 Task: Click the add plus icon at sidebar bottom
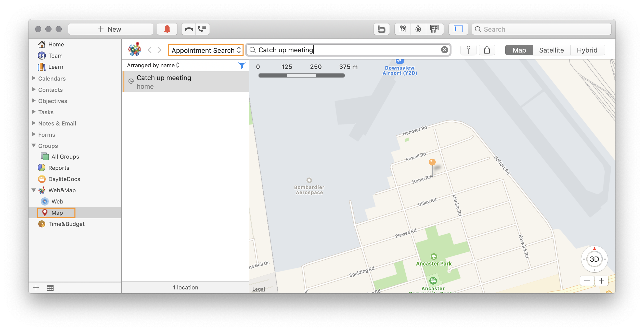[36, 288]
